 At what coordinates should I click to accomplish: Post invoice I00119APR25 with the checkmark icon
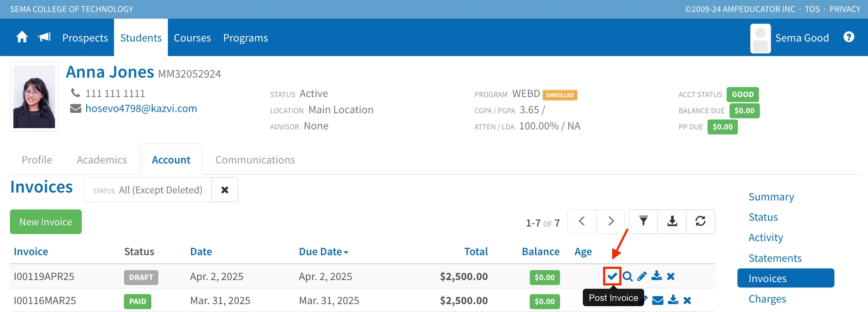(x=612, y=276)
